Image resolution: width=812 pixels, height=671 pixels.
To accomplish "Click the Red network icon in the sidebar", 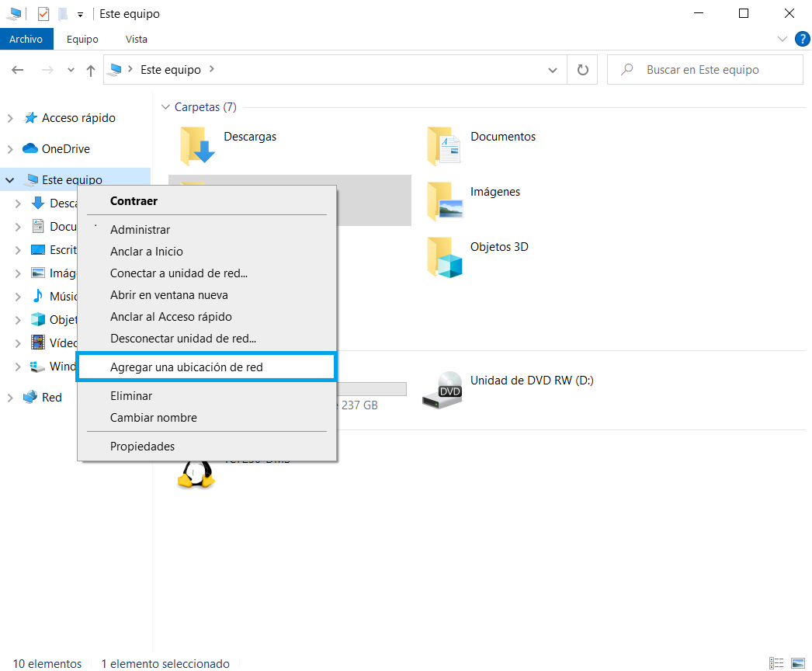I will coord(31,397).
